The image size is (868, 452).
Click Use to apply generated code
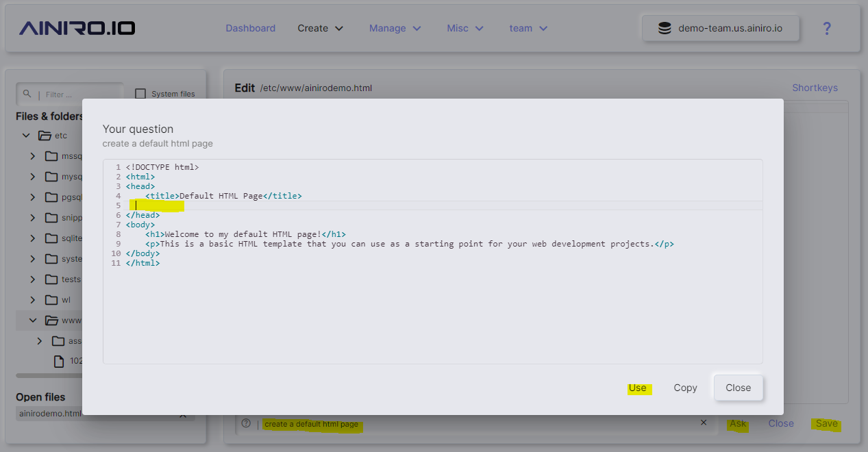[x=637, y=388]
